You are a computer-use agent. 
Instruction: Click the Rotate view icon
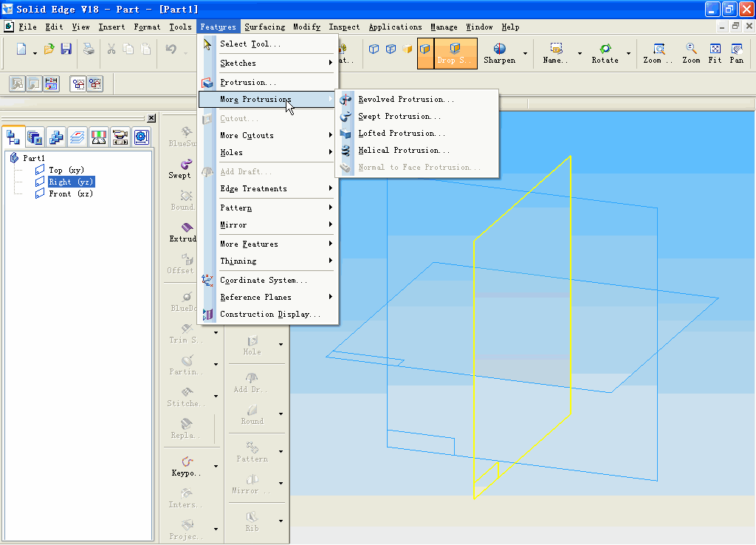(605, 53)
